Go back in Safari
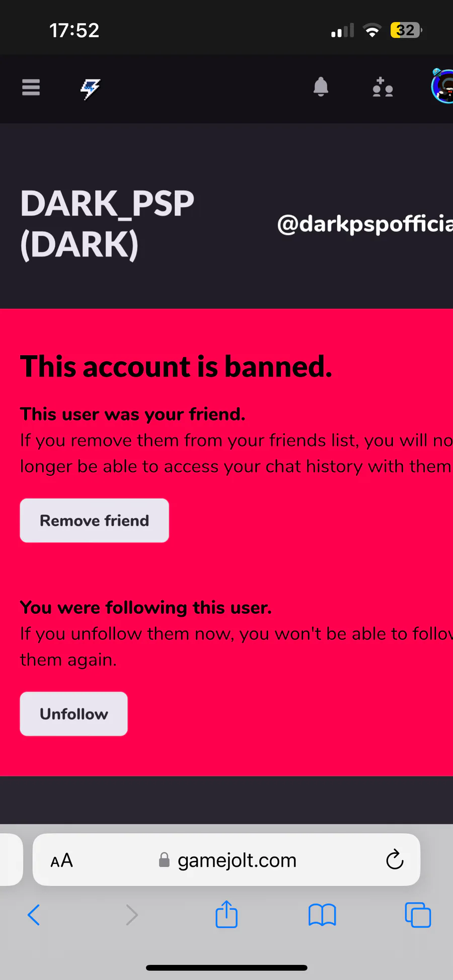Viewport: 453px width, 980px height. 34,915
